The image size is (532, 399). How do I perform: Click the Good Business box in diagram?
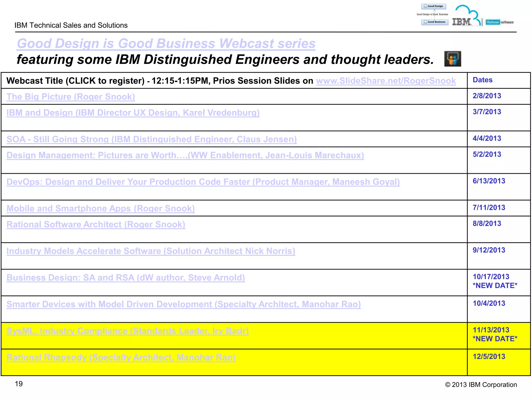point(435,22)
